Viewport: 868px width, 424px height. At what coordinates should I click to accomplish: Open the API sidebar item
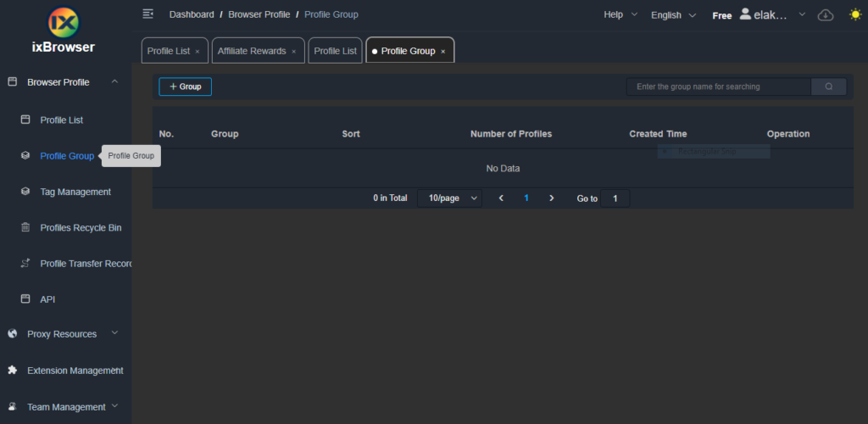pos(47,299)
